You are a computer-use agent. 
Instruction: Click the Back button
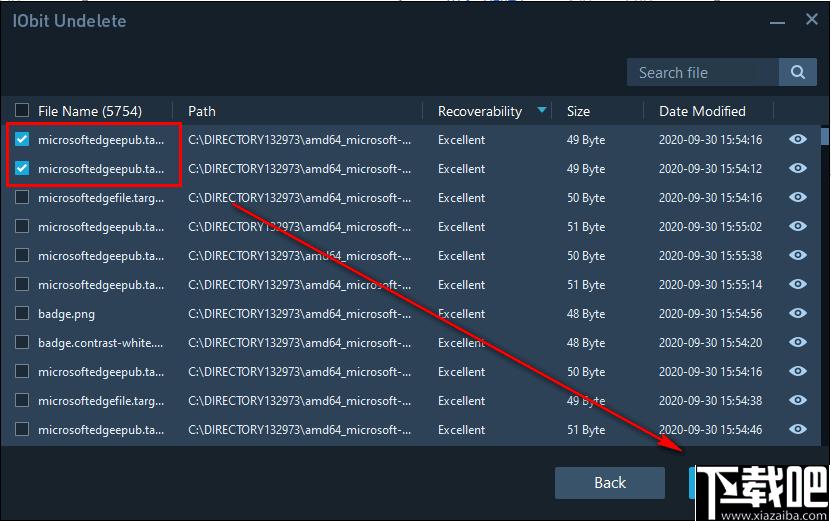pos(609,483)
